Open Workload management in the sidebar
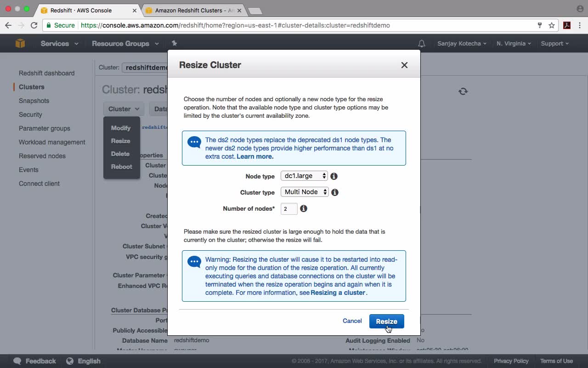 (52, 142)
